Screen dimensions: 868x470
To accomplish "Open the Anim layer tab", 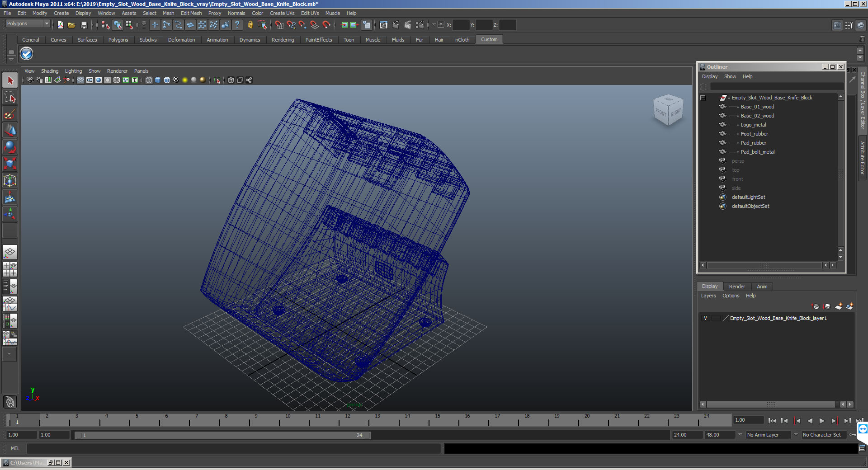I will [762, 287].
